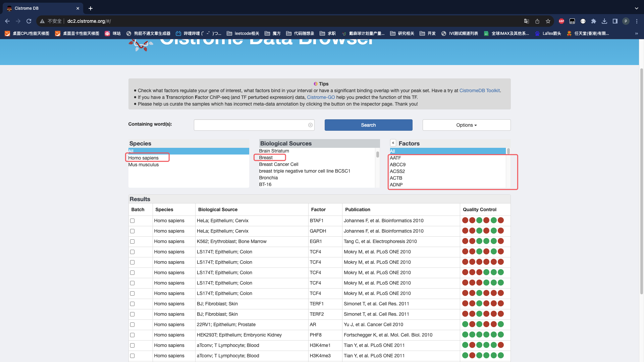Check the GAPDH row batch checkbox
This screenshot has height=362, width=644.
tap(132, 231)
